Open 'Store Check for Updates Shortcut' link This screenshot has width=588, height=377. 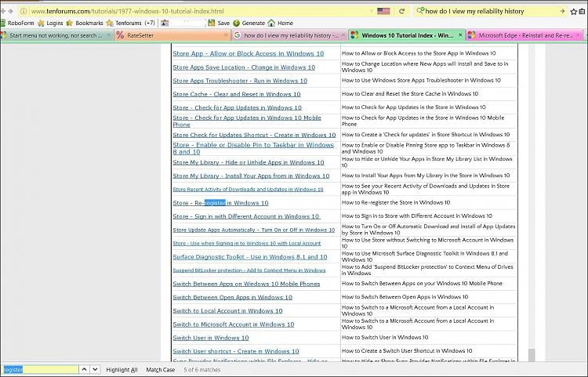(x=254, y=135)
